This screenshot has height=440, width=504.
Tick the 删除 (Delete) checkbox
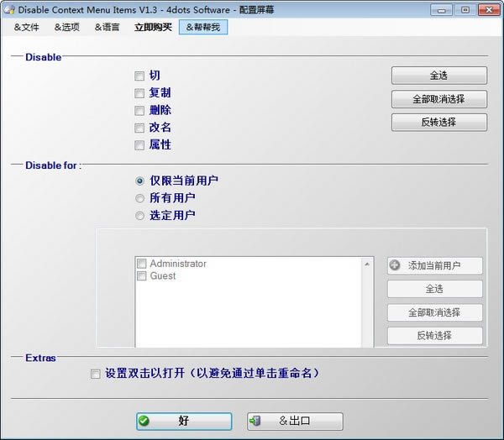pos(139,111)
